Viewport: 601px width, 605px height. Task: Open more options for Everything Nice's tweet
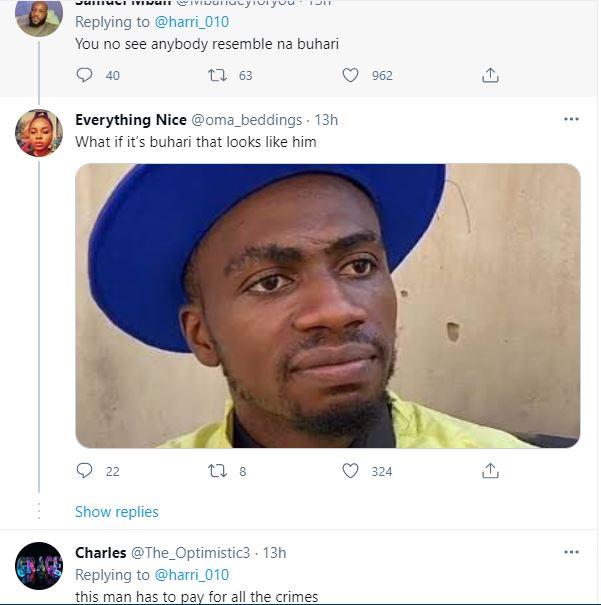tap(571, 119)
